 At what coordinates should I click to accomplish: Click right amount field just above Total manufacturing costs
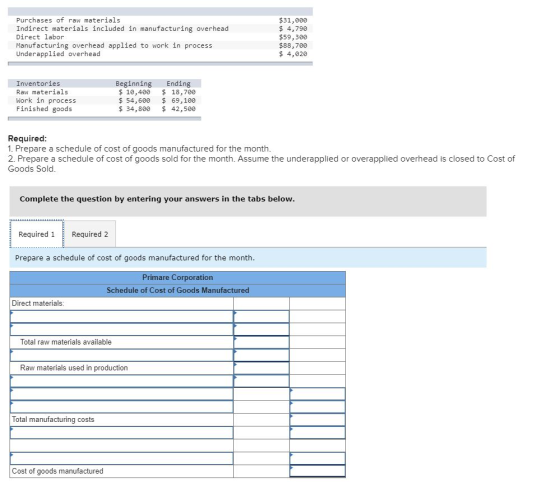(318, 406)
